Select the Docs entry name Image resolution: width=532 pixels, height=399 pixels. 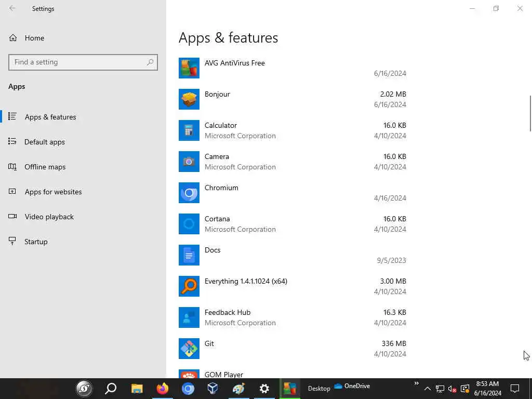[x=212, y=250]
